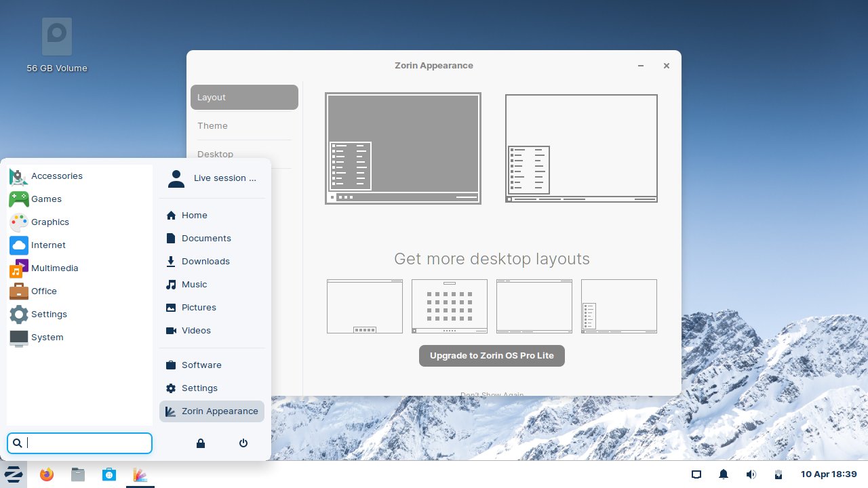Click Upgrade to Zorin OS Pro Lite
Screen dimensions: 868x488
pyautogui.click(x=492, y=355)
